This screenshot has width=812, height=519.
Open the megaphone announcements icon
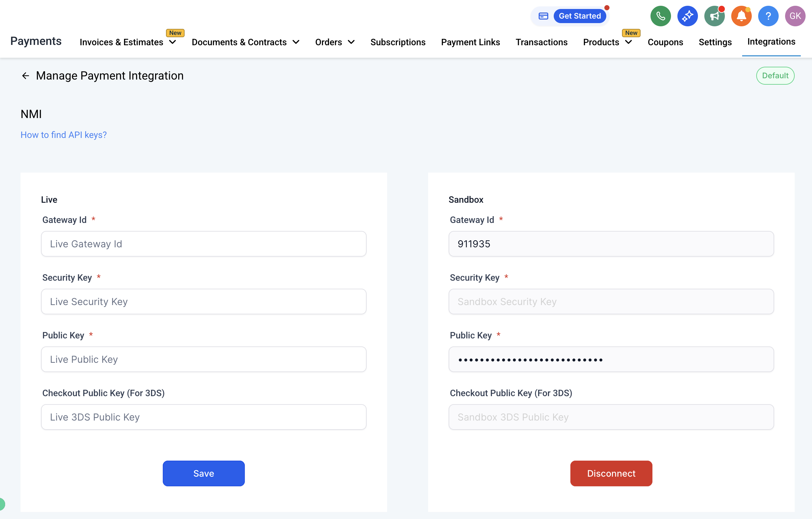point(714,16)
